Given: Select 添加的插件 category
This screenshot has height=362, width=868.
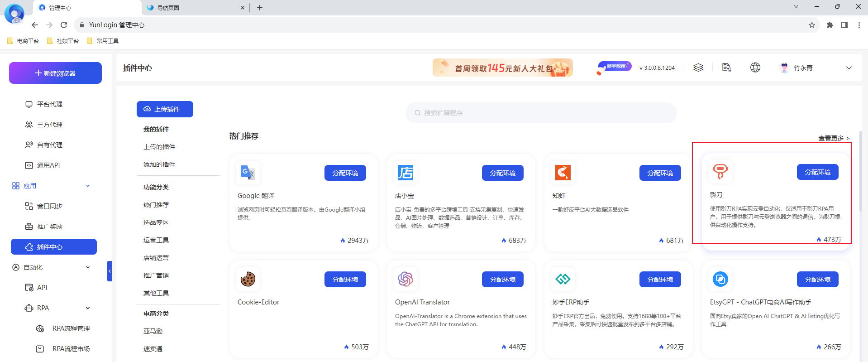Looking at the screenshot, I should click(x=159, y=164).
